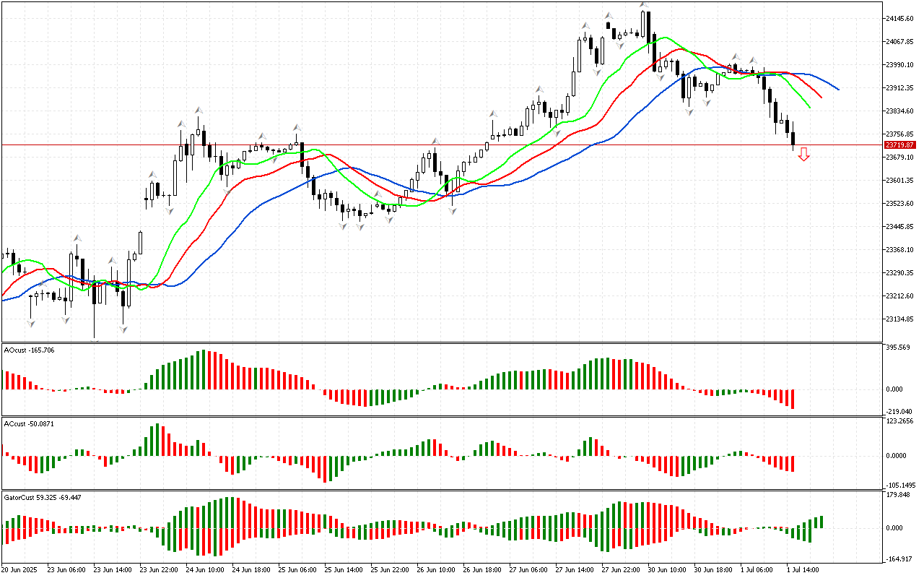Click the up fractal above the highest candle
Screen dimensions: 924x578
(x=642, y=5)
